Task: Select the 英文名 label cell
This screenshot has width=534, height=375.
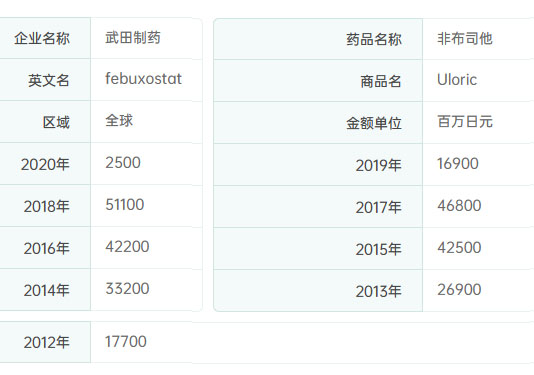Action: 45,80
